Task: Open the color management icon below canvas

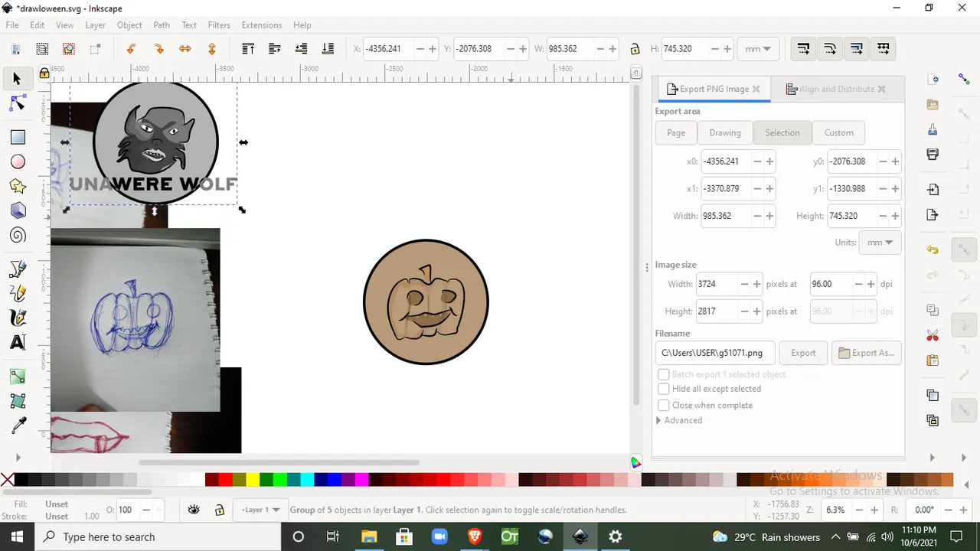Action: pos(635,462)
